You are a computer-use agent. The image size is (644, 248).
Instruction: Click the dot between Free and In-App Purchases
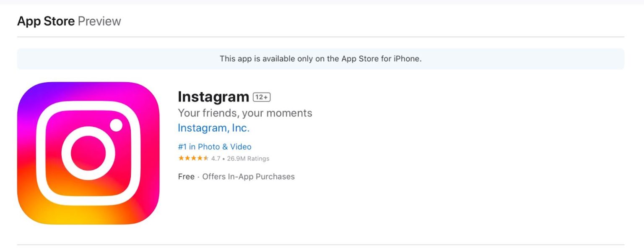tap(199, 177)
